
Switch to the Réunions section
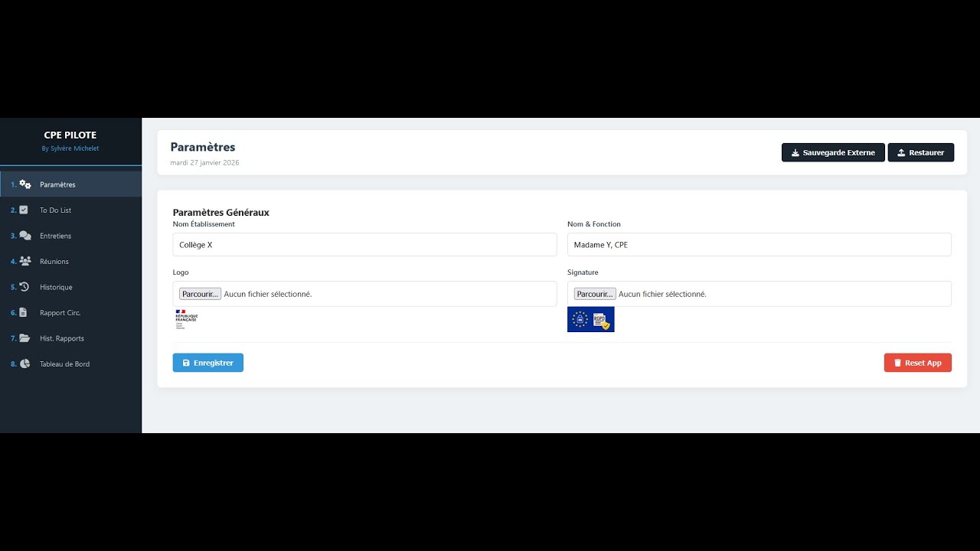tap(70, 261)
